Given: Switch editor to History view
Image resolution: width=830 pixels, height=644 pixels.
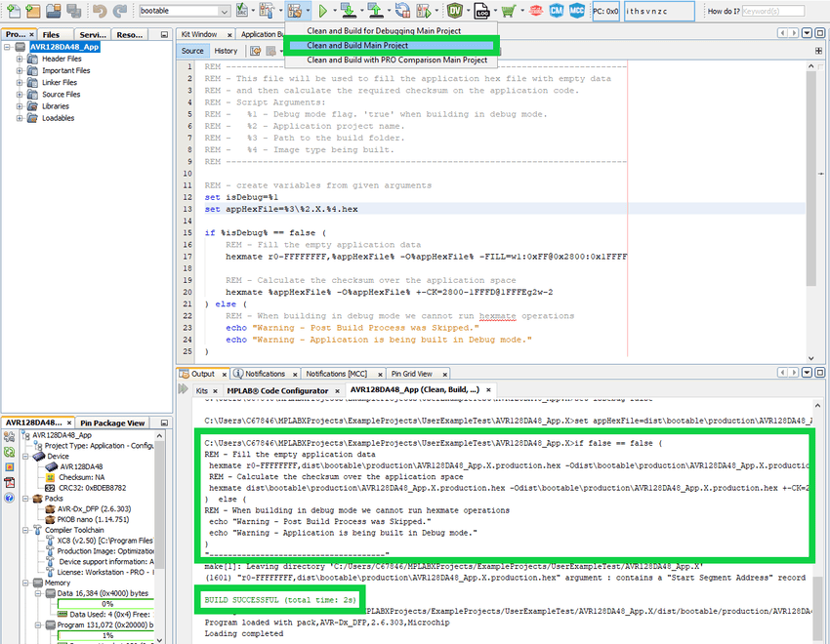Looking at the screenshot, I should point(226,51).
